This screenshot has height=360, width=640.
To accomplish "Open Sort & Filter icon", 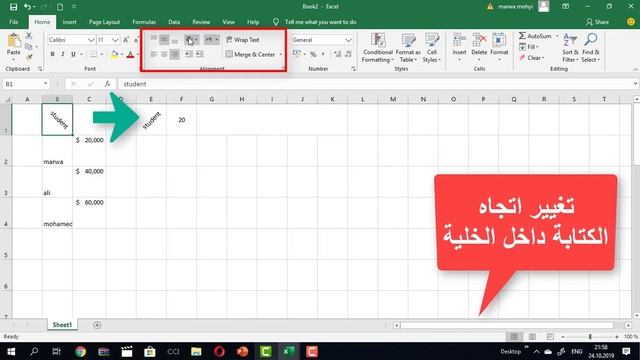I will (x=570, y=40).
